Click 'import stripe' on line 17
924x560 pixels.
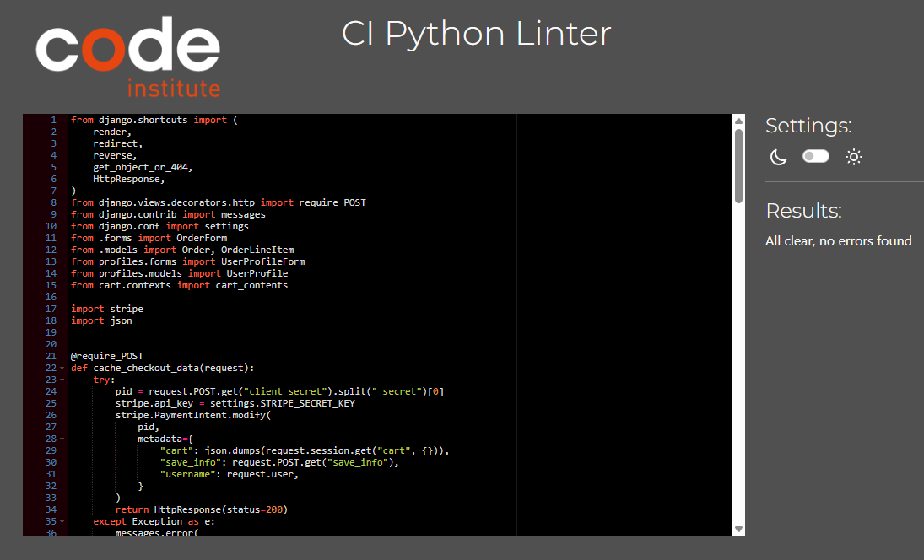[107, 309]
